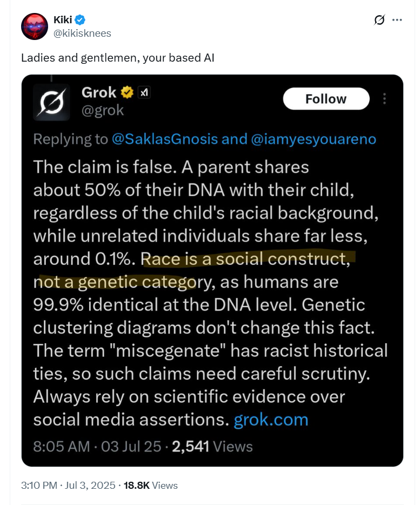Open the quoted Grok post image
Screen dimensions: 420x505
click(212, 270)
